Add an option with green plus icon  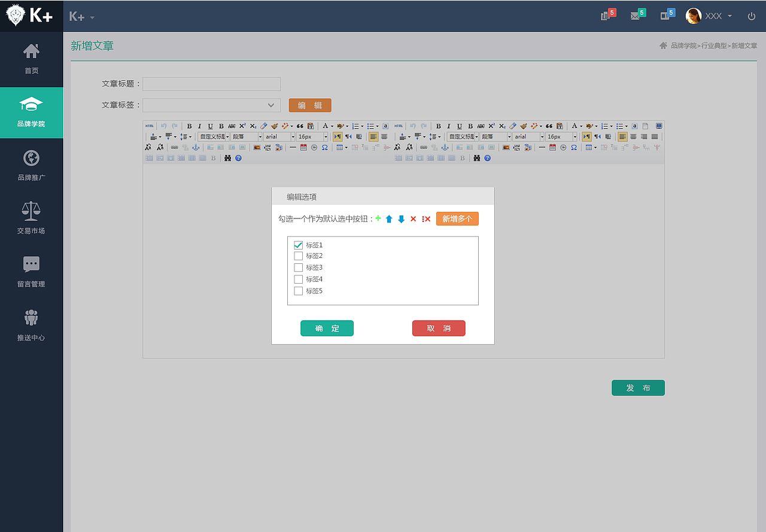[x=378, y=218]
